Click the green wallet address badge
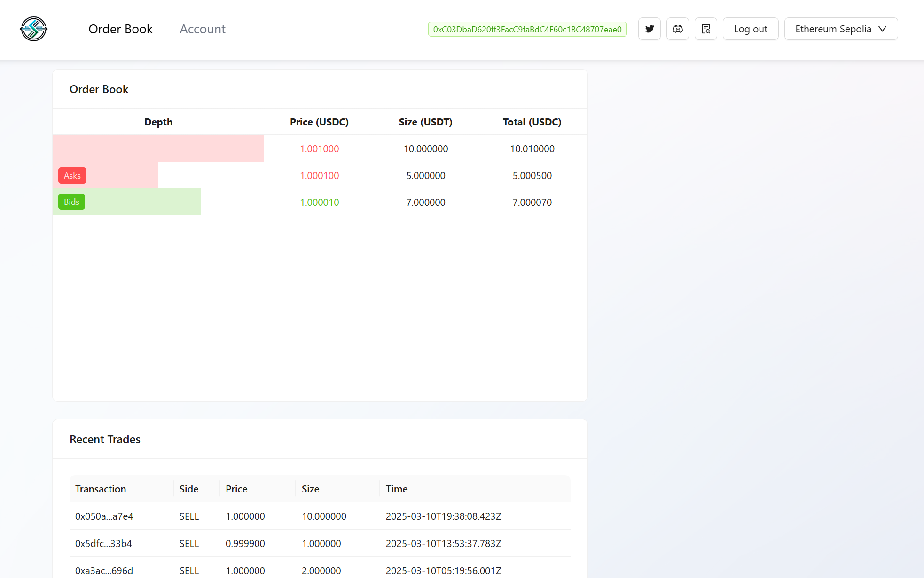 point(527,29)
